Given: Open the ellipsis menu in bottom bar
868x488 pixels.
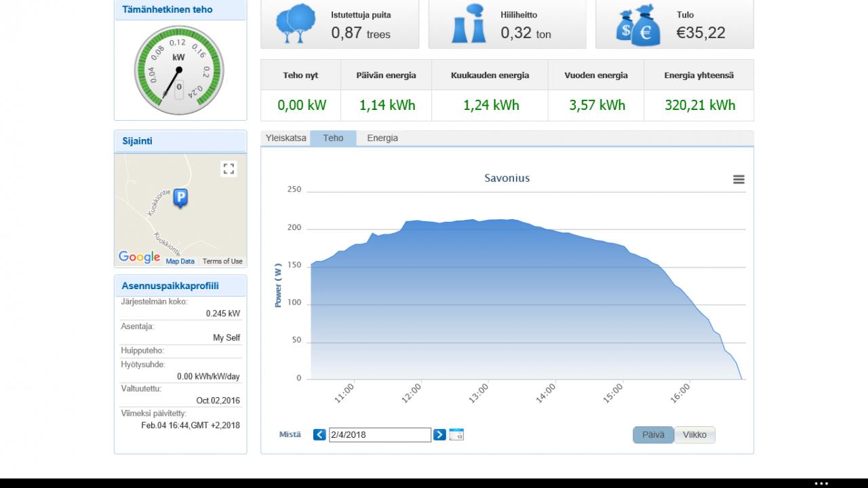Looking at the screenshot, I should tap(821, 484).
